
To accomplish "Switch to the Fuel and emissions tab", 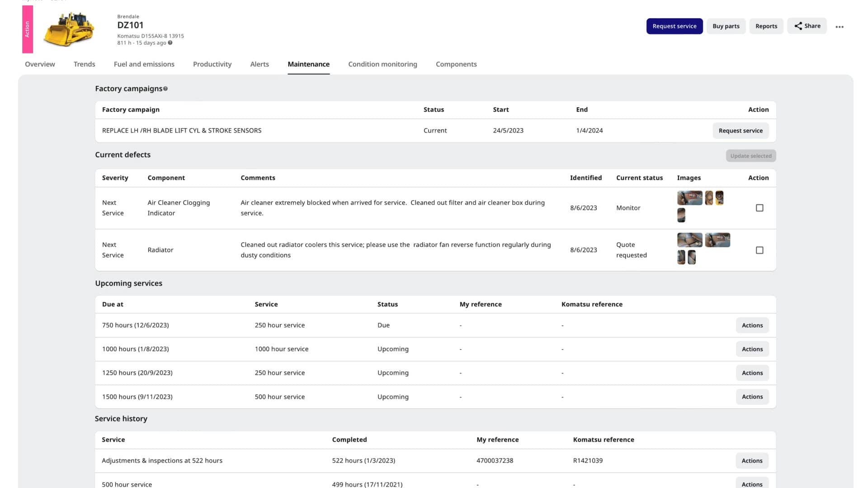I will (x=144, y=64).
